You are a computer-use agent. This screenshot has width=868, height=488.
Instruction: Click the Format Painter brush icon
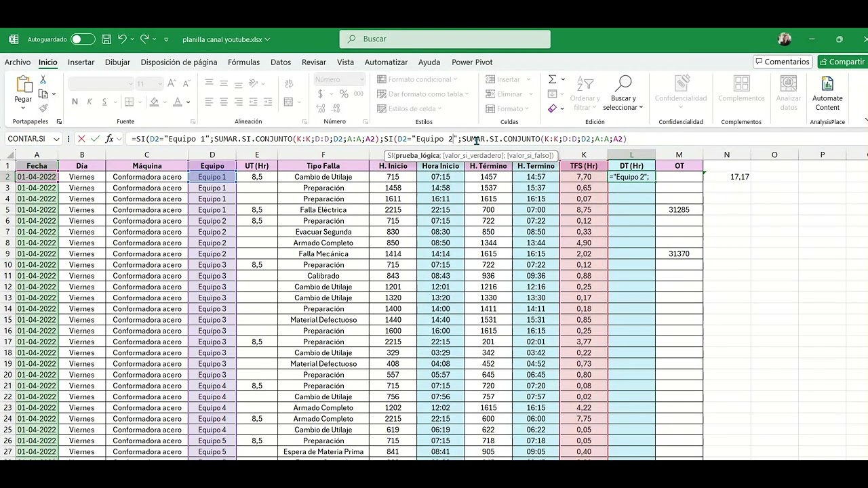click(x=43, y=108)
